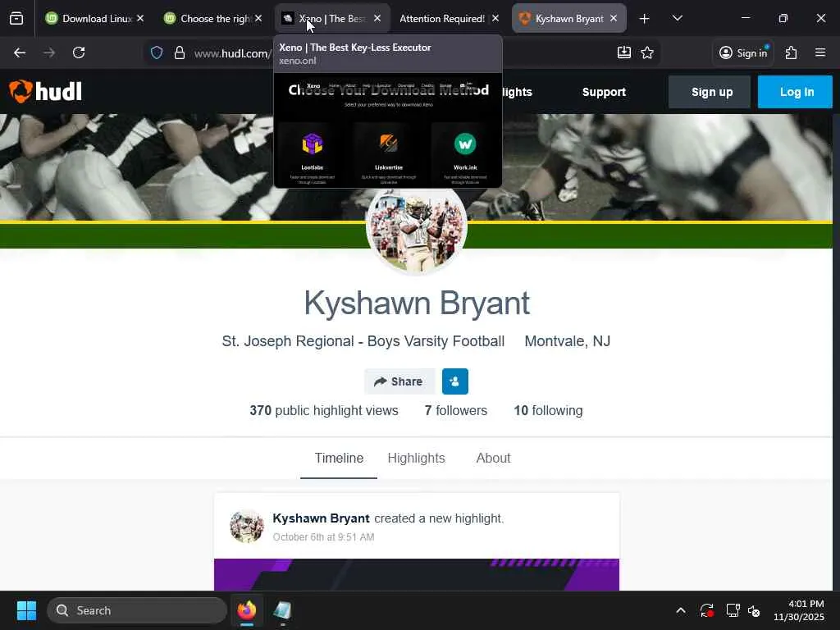The height and width of the screenshot is (630, 840).
Task: Reload the current page
Action: [x=79, y=52]
